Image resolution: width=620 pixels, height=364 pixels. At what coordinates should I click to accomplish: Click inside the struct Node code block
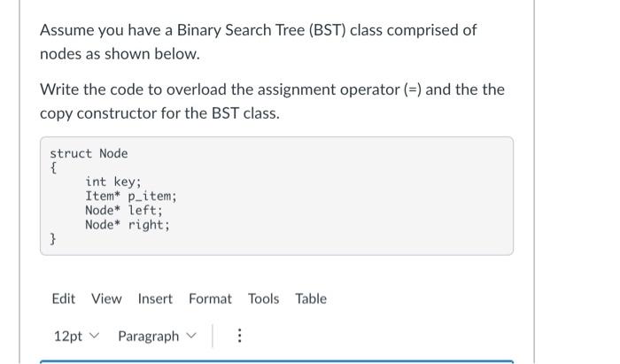pos(276,196)
